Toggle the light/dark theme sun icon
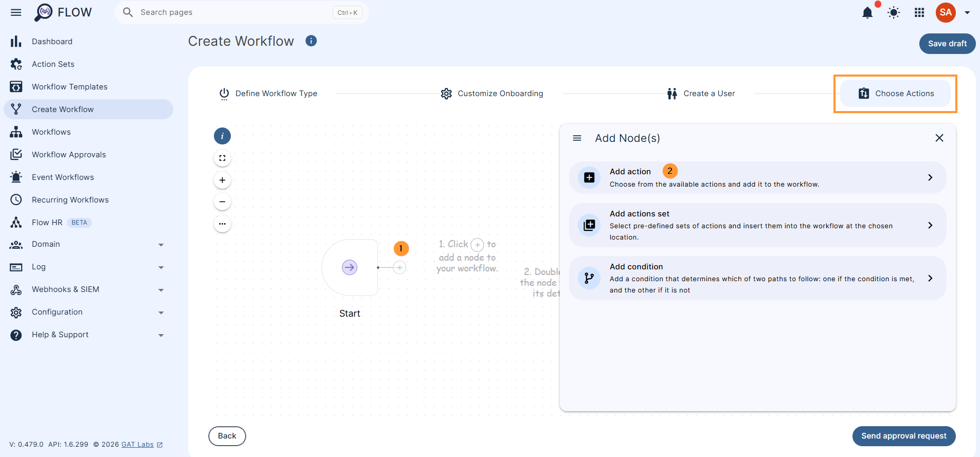 pos(894,12)
